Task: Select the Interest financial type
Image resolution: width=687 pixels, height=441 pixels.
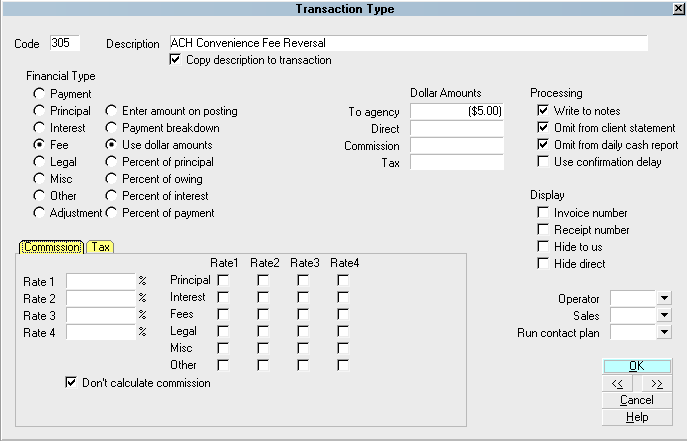Action: pyautogui.click(x=39, y=127)
